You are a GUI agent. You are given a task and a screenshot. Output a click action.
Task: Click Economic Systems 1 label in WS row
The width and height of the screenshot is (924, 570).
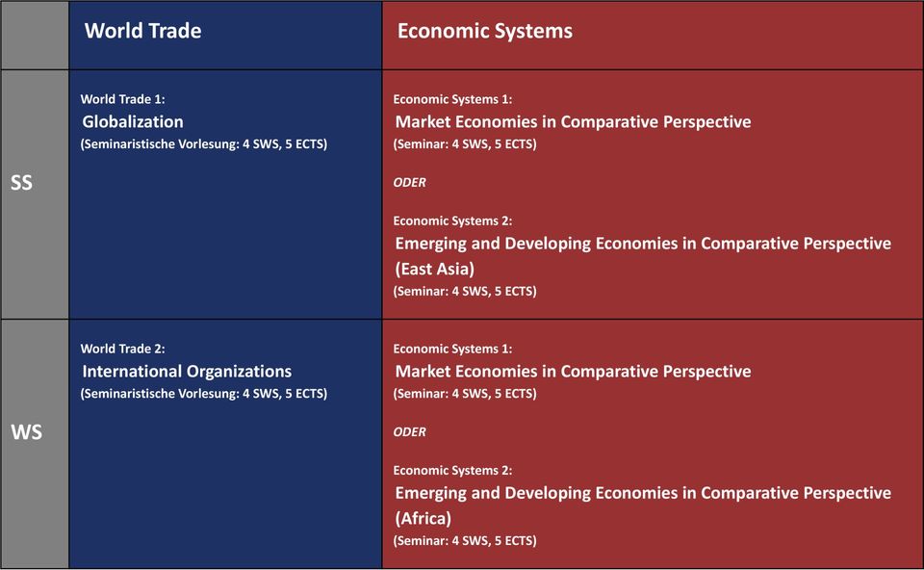tap(452, 349)
